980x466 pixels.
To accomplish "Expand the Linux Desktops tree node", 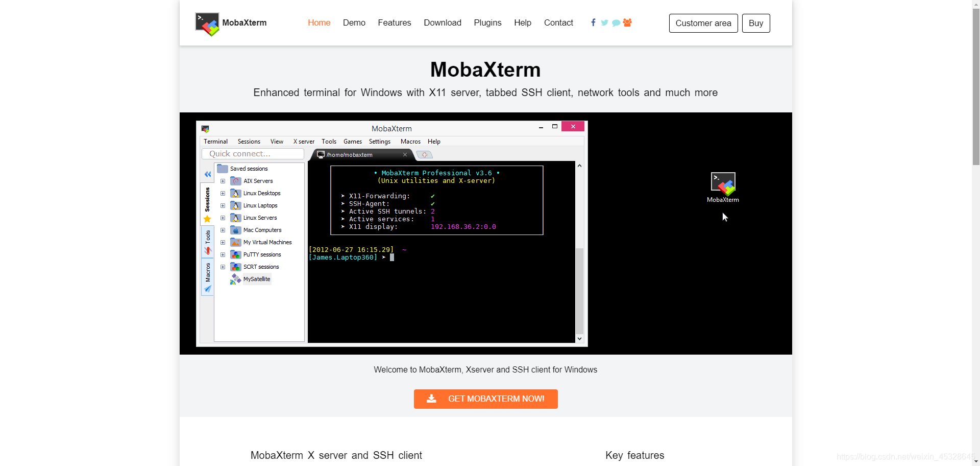I will tap(223, 193).
